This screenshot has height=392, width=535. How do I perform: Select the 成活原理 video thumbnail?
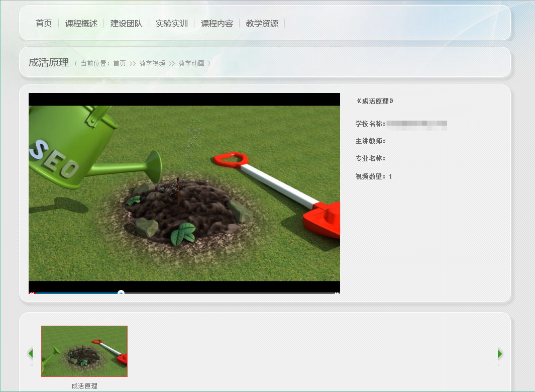tap(84, 351)
